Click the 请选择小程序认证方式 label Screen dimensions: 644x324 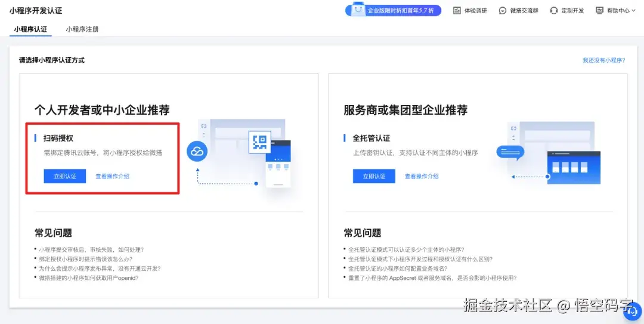[52, 60]
